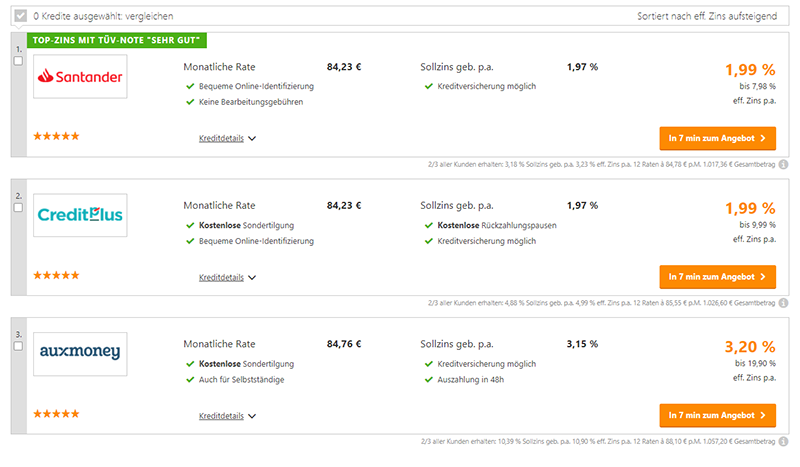
Task: Open the info icon under the Santander offer
Action: (784, 164)
